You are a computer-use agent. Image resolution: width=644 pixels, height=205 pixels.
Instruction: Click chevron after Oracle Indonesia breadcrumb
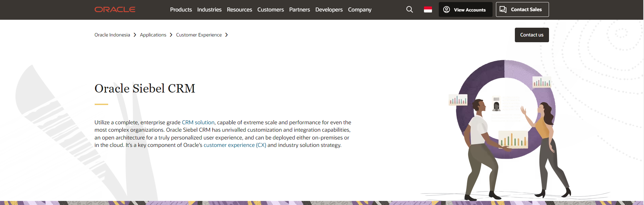(x=135, y=35)
